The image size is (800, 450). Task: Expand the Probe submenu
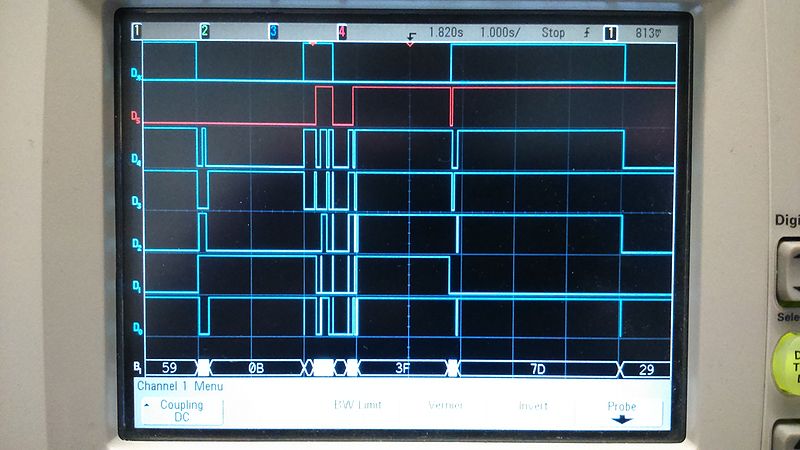coord(621,412)
